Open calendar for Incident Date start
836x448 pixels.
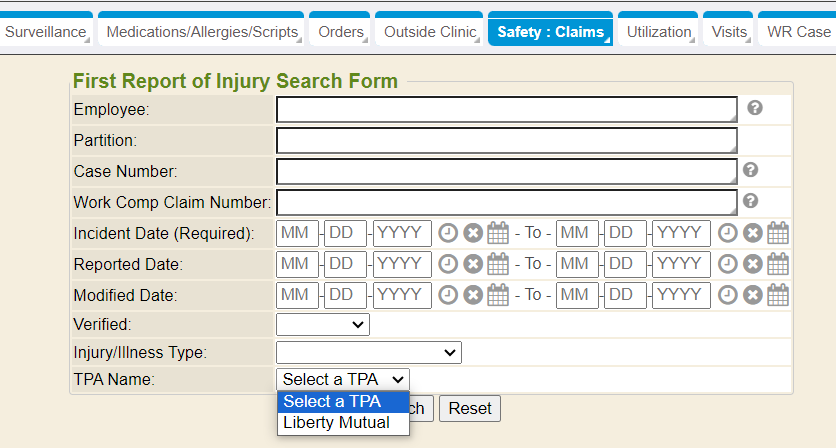(x=498, y=233)
